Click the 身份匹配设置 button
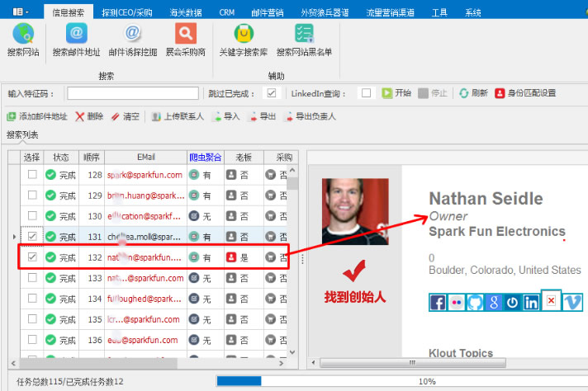 (525, 93)
